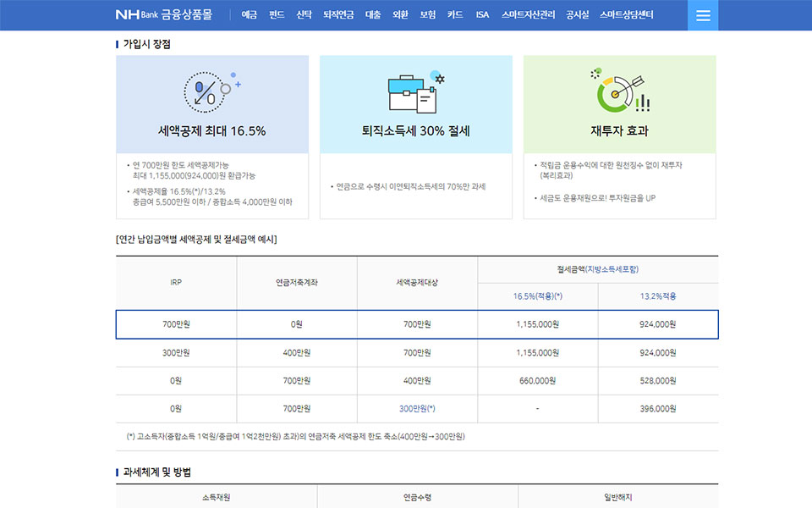812x508 pixels.
Task: Click the 300만원(*) deduction limit cell
Action: click(x=417, y=408)
